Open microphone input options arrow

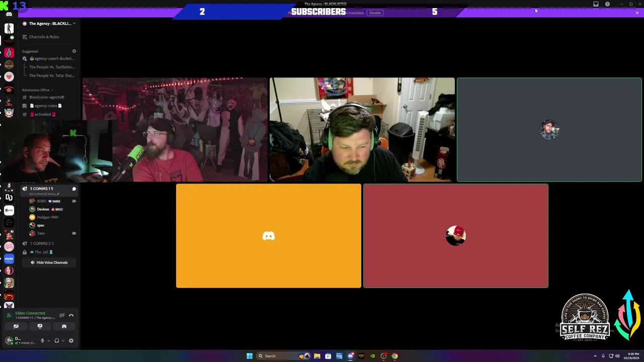[48, 341]
